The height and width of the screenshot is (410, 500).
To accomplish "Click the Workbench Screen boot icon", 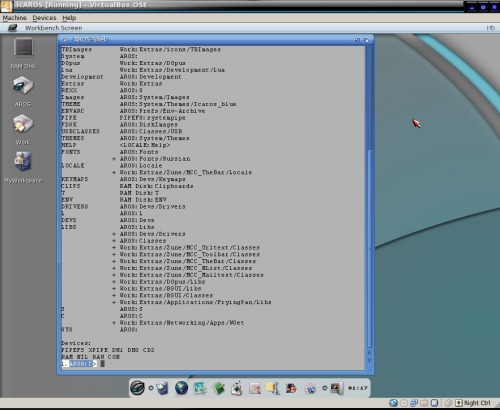I will point(13,28).
